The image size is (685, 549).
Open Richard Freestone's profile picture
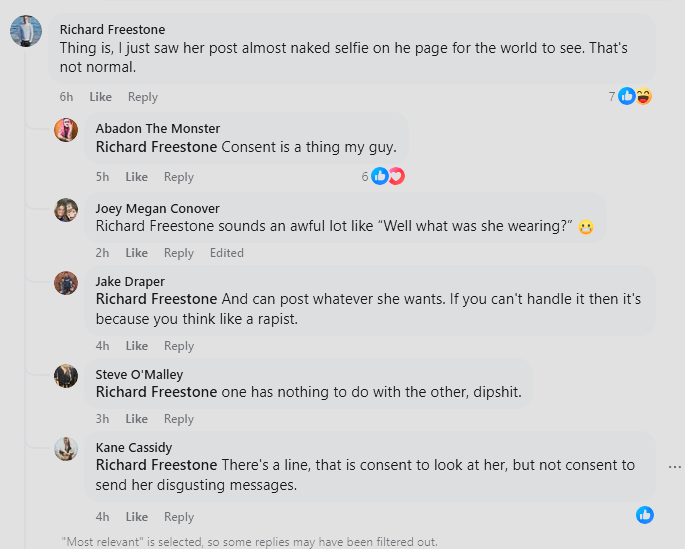coord(26,31)
